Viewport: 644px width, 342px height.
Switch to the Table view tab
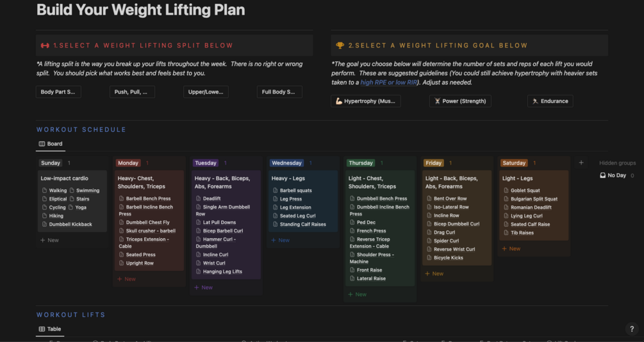[50, 329]
